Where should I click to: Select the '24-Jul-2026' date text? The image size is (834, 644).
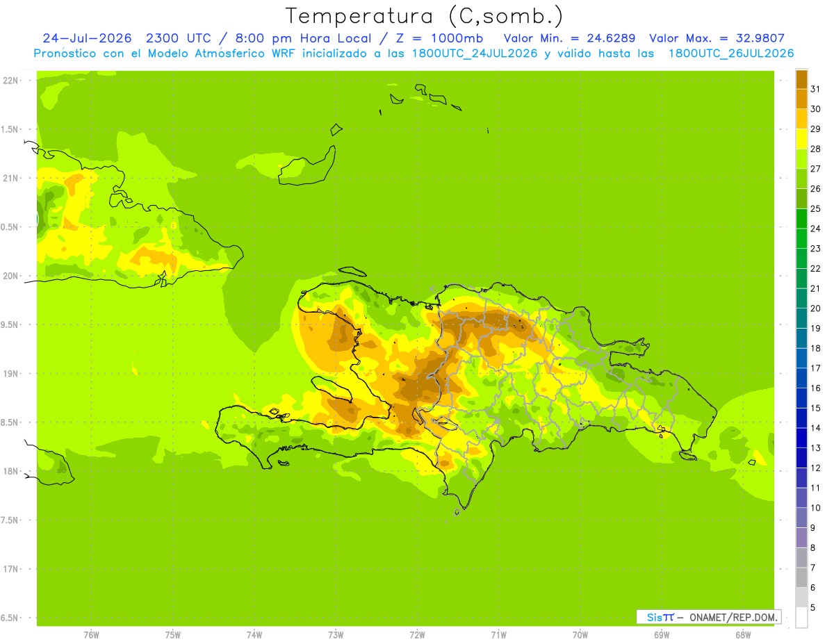(x=86, y=38)
